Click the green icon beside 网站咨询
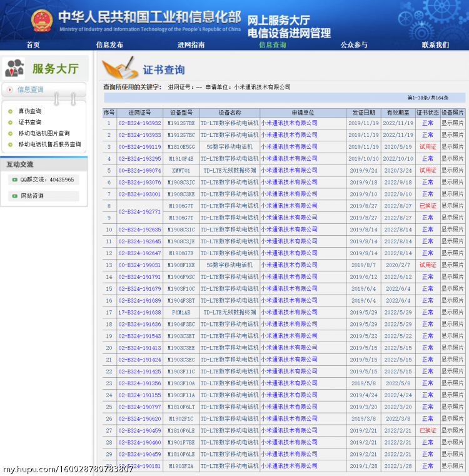Image resolution: width=469 pixels, height=476 pixels. click(x=14, y=196)
